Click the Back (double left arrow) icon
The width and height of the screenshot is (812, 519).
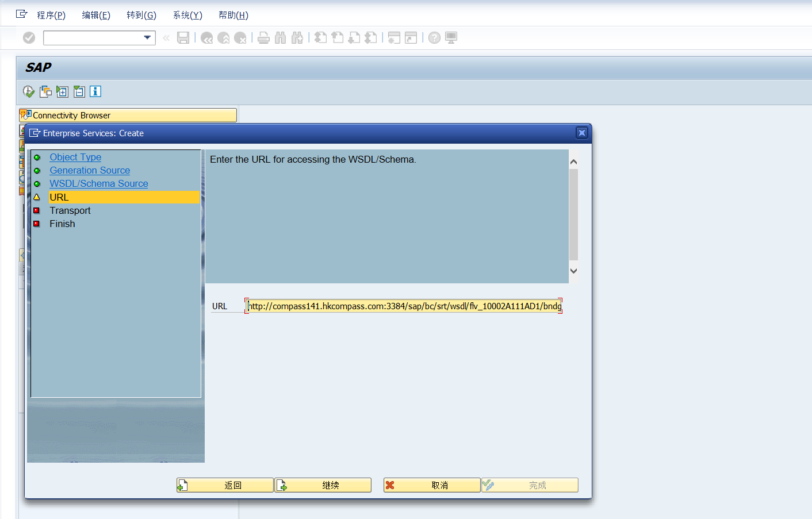click(x=207, y=38)
